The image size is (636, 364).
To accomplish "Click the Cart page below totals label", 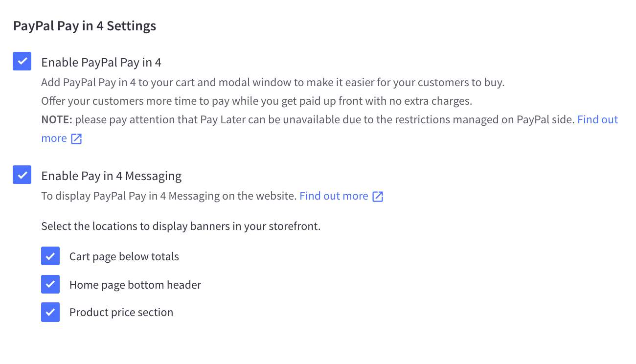I will (x=124, y=257).
